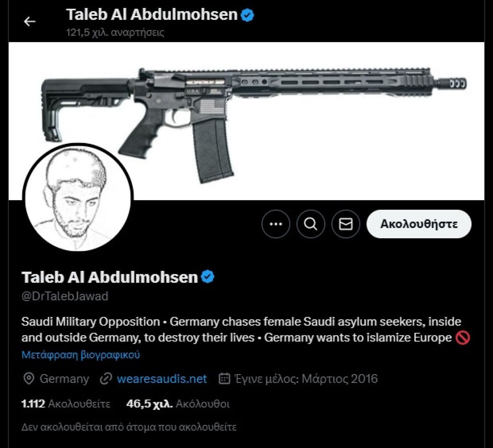Click the verified badge beside profile name
Screen dimensions: 493x448
tap(208, 277)
